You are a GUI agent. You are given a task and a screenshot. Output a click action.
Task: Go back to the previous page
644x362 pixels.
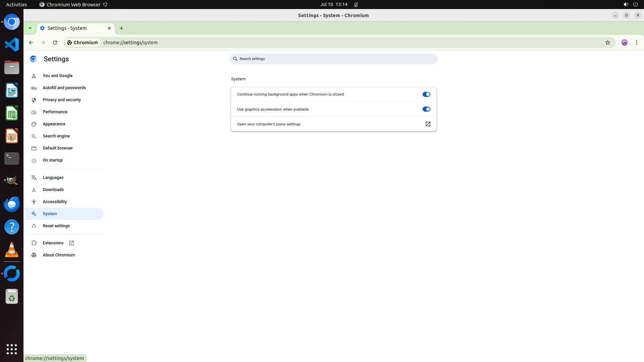click(x=31, y=43)
